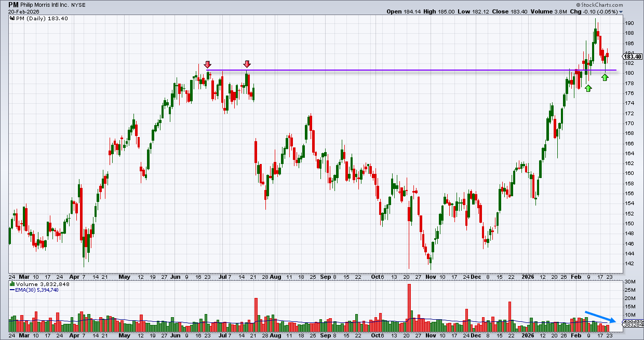The height and width of the screenshot is (340, 644).
Task: Click the Open 184.14 value
Action: [403, 12]
